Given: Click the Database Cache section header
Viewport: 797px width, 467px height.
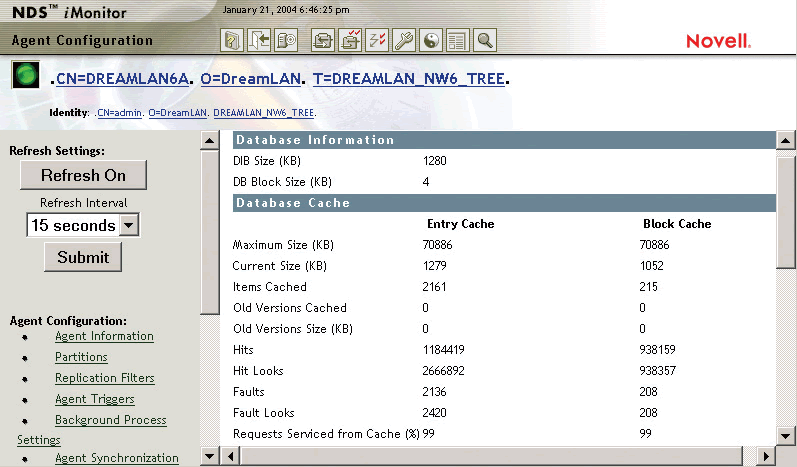Looking at the screenshot, I should pyautogui.click(x=504, y=203).
